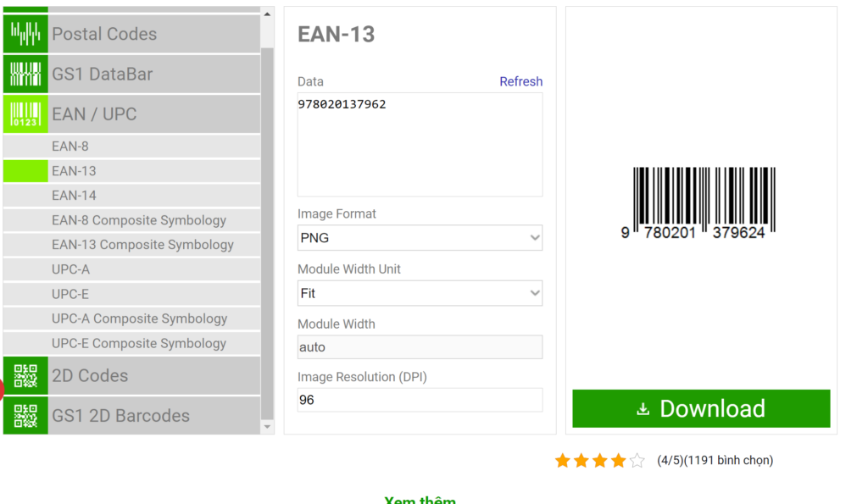The height and width of the screenshot is (504, 868).
Task: Click the Image Format label
Action: (337, 213)
